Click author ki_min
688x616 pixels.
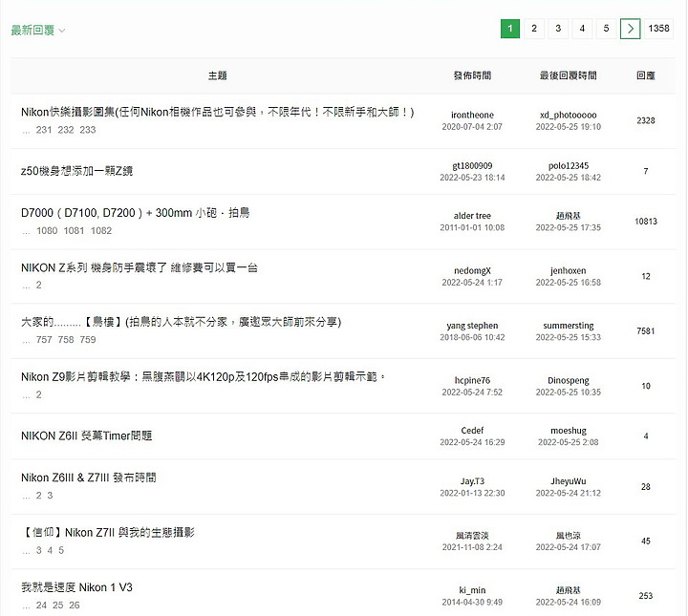[472, 590]
